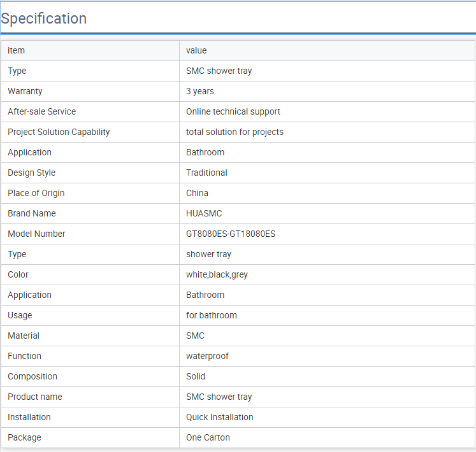Select the 'waterproof' function value
Viewport: 476px width, 452px height.
(207, 356)
